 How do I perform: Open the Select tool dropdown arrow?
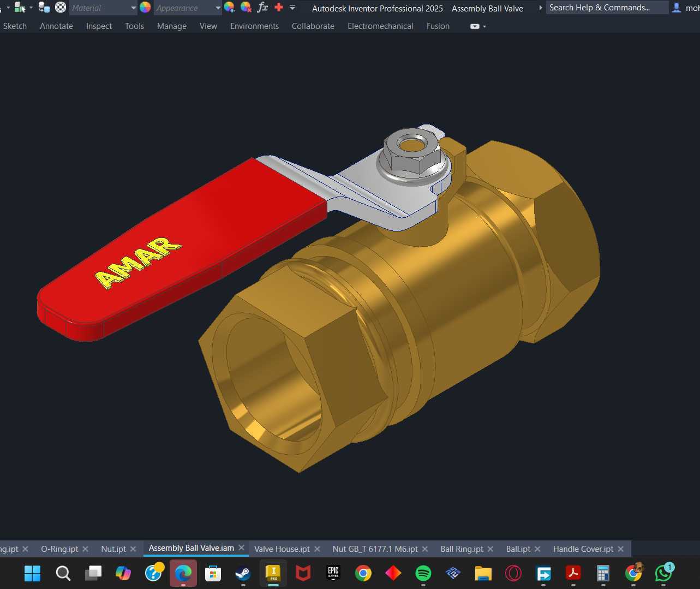tap(31, 8)
